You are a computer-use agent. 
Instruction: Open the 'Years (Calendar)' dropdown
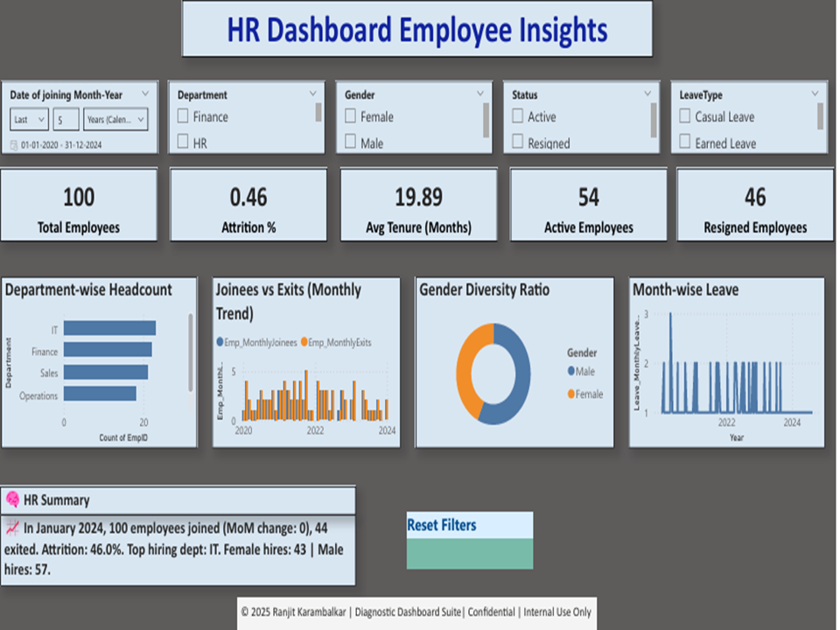115,119
